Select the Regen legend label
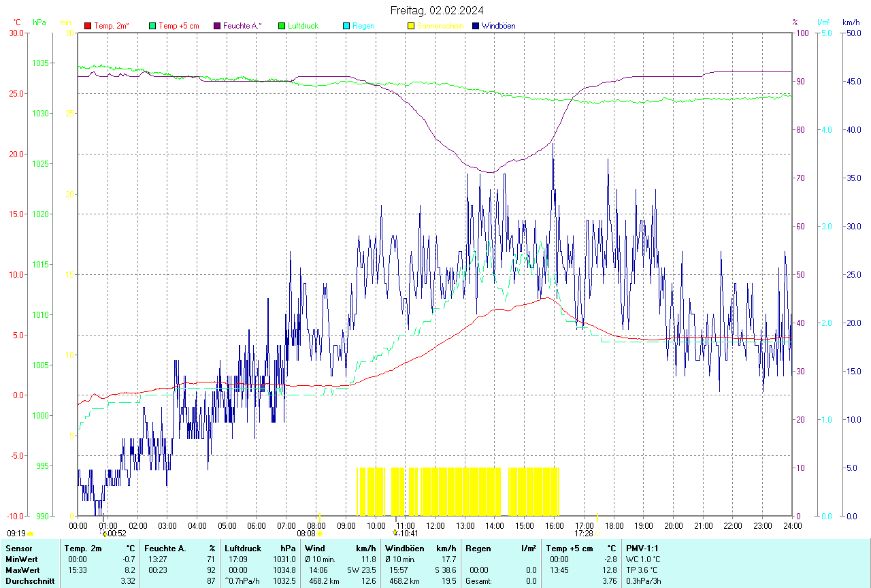 pos(363,26)
